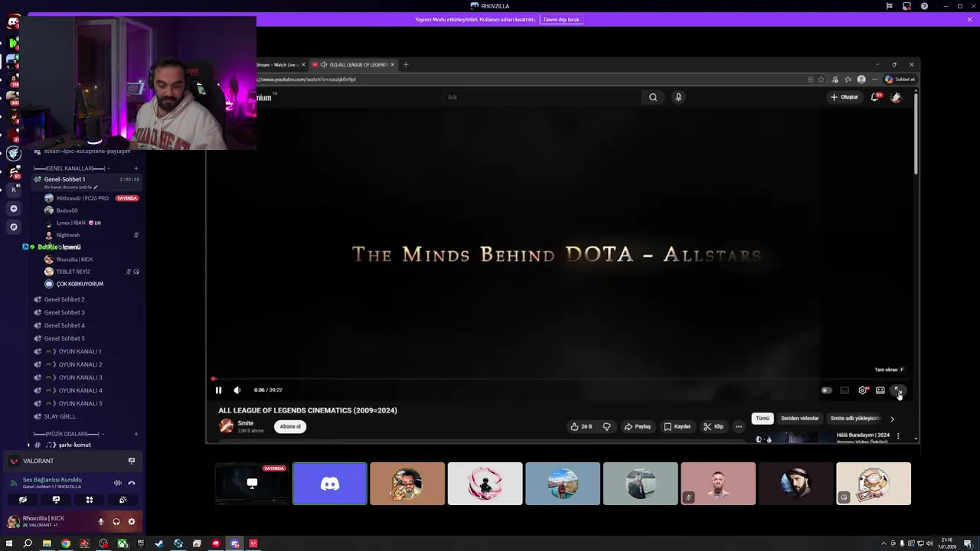This screenshot has width=980, height=551.
Task: Turn on camera in Discord voice panel
Action: (x=22, y=500)
